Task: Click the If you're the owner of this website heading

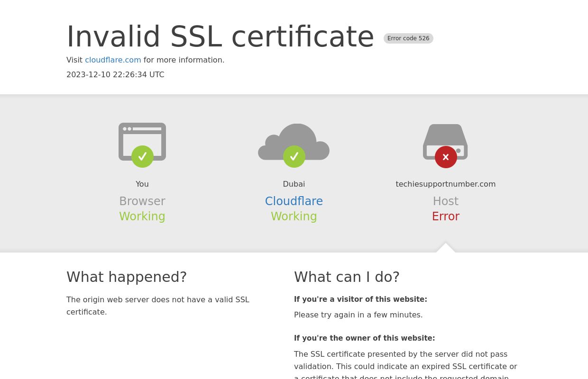Action: [x=364, y=338]
